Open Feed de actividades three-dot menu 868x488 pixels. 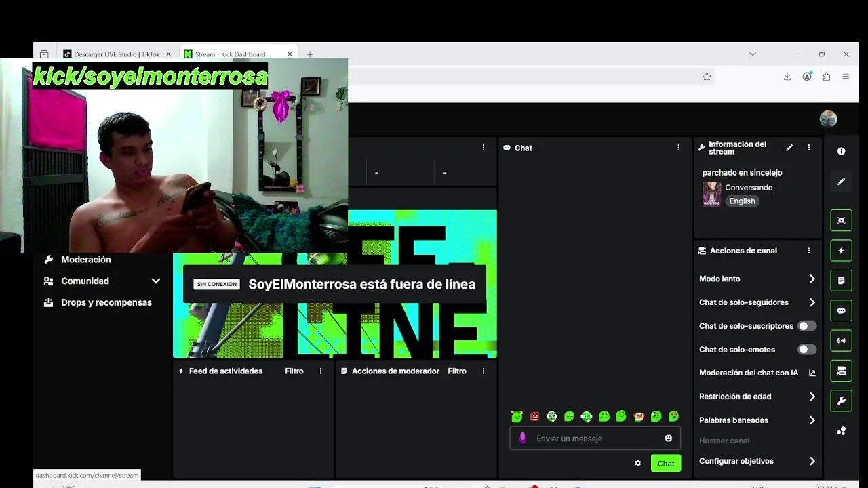point(321,371)
